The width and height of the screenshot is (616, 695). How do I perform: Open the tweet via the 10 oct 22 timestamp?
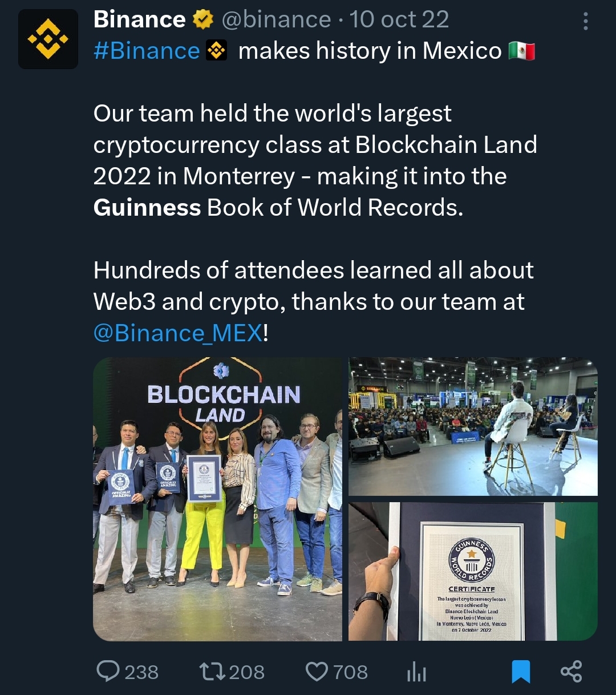tap(400, 20)
